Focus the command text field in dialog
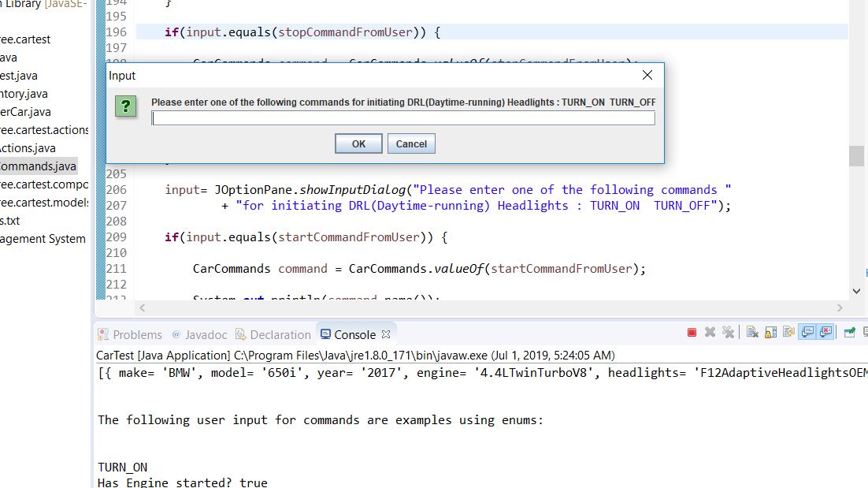Viewport: 868px width, 488px height. pyautogui.click(x=403, y=118)
